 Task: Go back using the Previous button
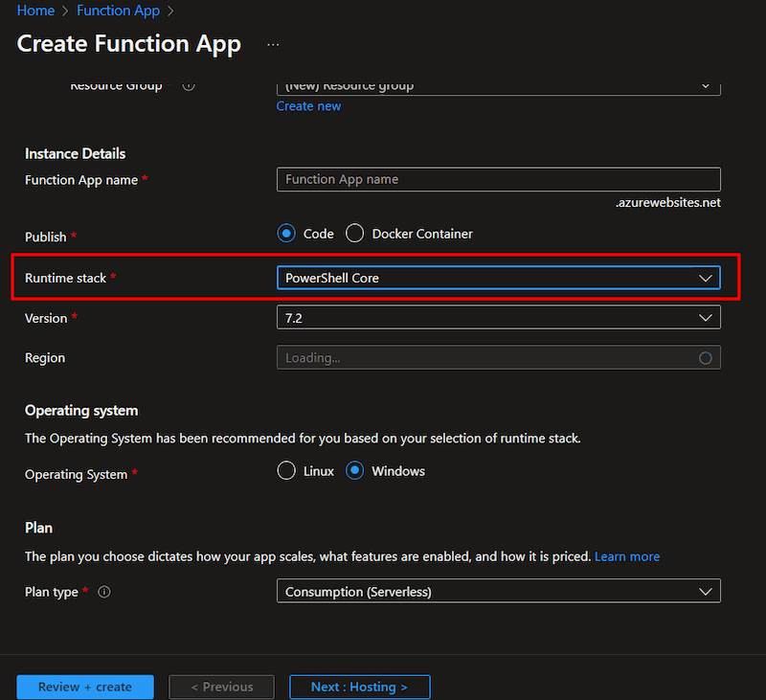click(x=221, y=687)
